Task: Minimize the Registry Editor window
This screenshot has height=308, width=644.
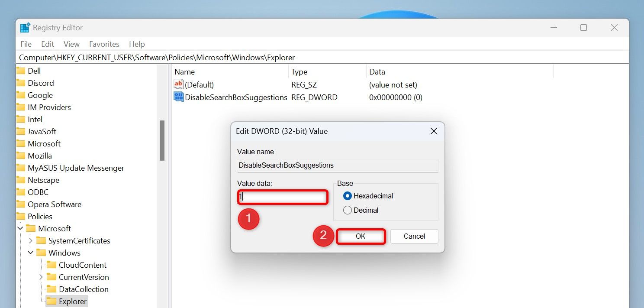Action: point(554,28)
